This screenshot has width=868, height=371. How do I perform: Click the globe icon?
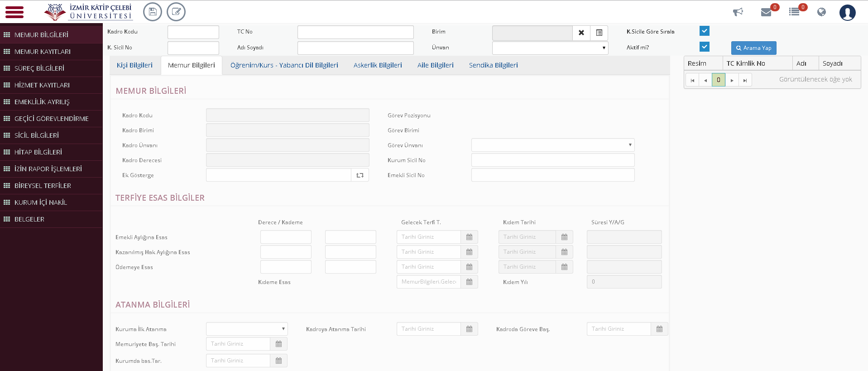821,12
